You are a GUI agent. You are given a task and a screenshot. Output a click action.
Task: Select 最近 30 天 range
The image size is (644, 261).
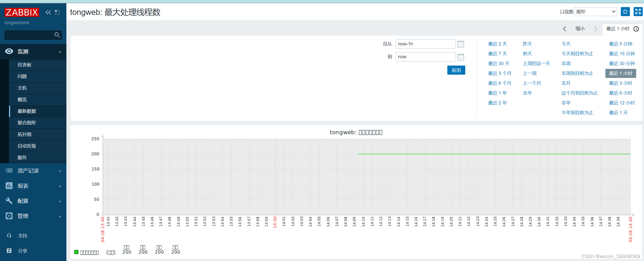coord(499,64)
